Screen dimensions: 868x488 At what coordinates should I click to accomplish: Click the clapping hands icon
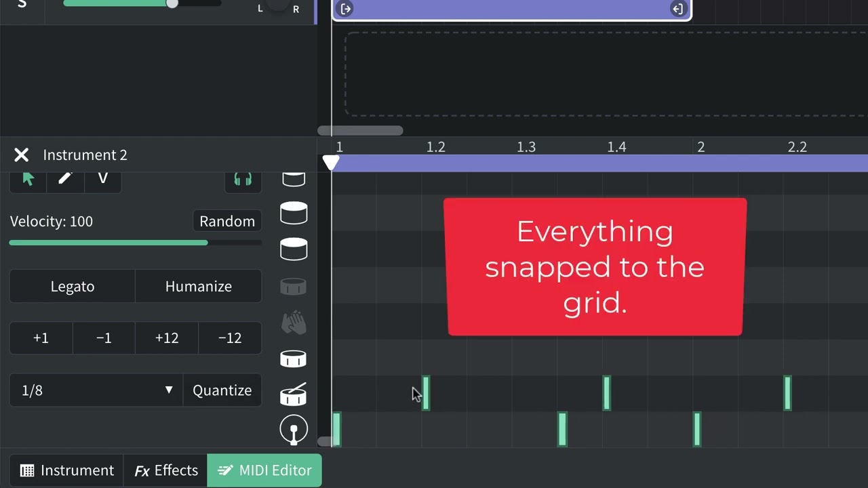point(294,323)
